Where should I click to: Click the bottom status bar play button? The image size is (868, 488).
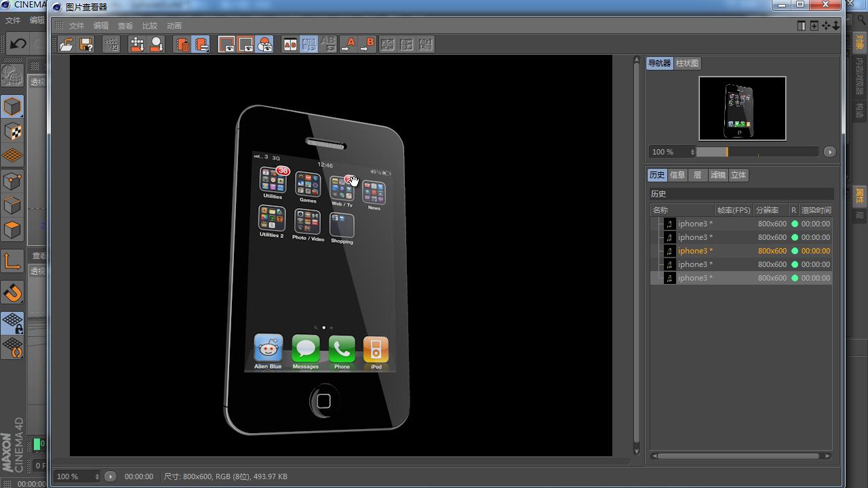point(110,476)
